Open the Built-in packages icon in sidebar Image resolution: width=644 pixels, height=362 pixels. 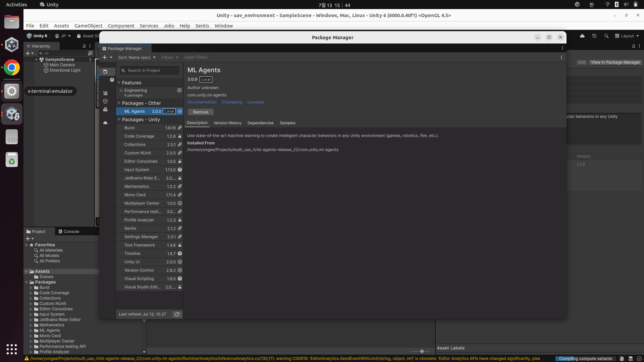coord(105,110)
